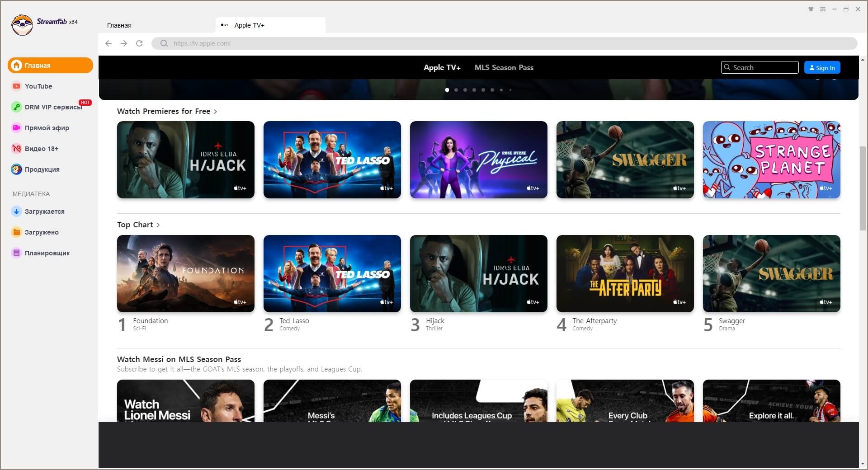
Task: Open The Afterparty thumbnail
Action: pos(625,273)
